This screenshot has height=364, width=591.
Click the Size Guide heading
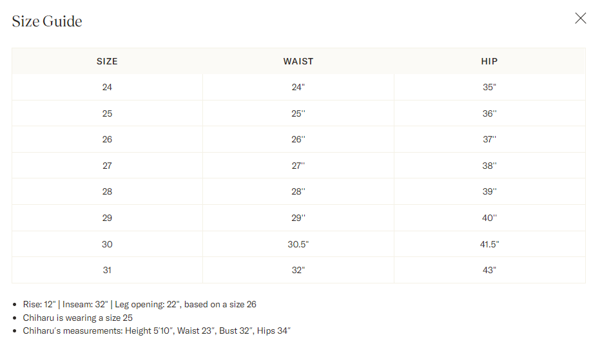point(47,21)
